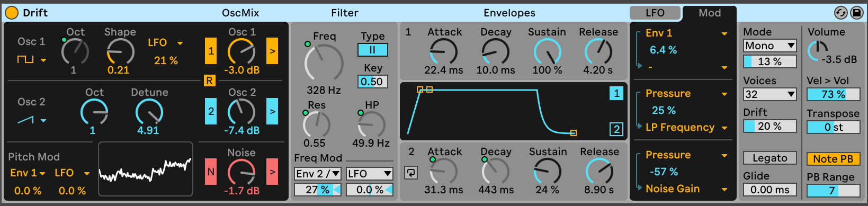Open the Shape mod source LFO dropdown
868x206 pixels.
point(165,43)
